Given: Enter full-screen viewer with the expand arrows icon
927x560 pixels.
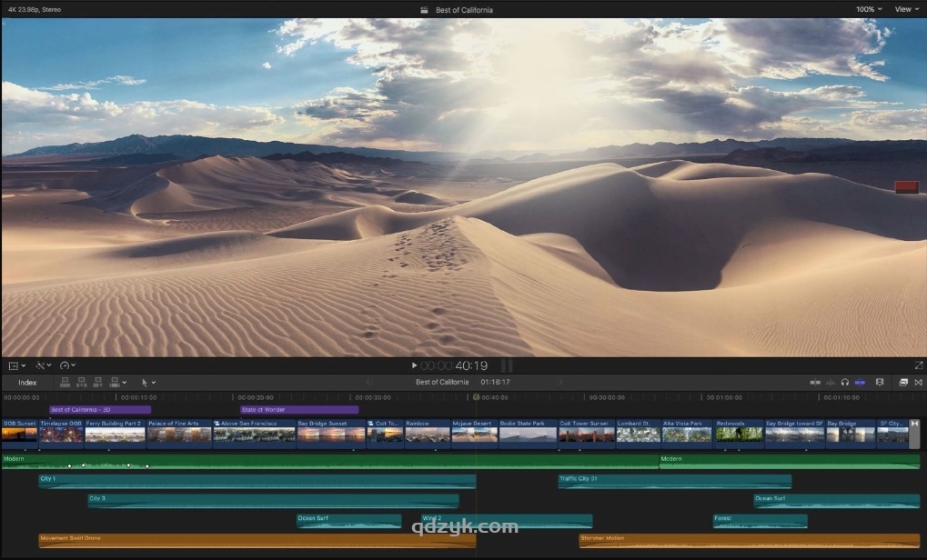Looking at the screenshot, I should pos(918,365).
